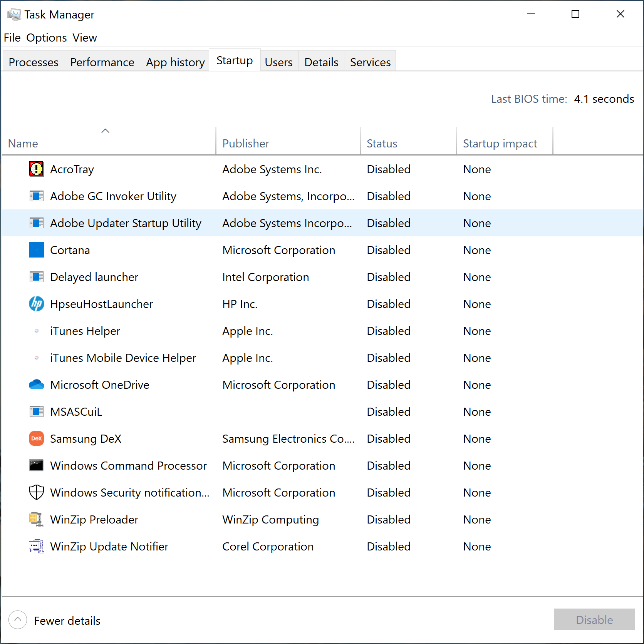Click the Windows Security shield icon
Screen dimensions: 644x644
(36, 492)
